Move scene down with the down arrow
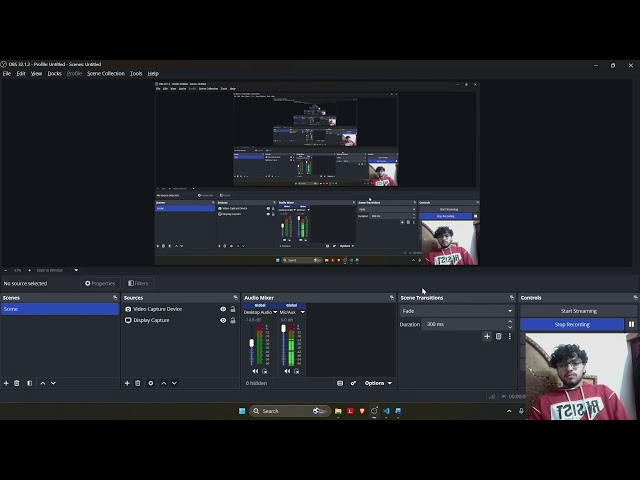The image size is (640, 480). (53, 383)
